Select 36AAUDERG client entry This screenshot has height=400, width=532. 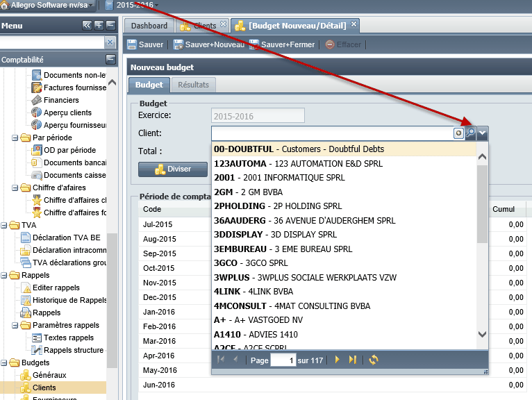click(x=344, y=221)
